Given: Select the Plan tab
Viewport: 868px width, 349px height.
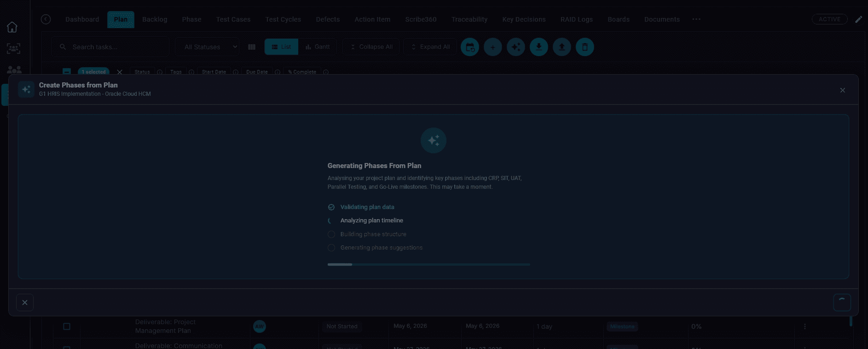Looking at the screenshot, I should pos(121,19).
